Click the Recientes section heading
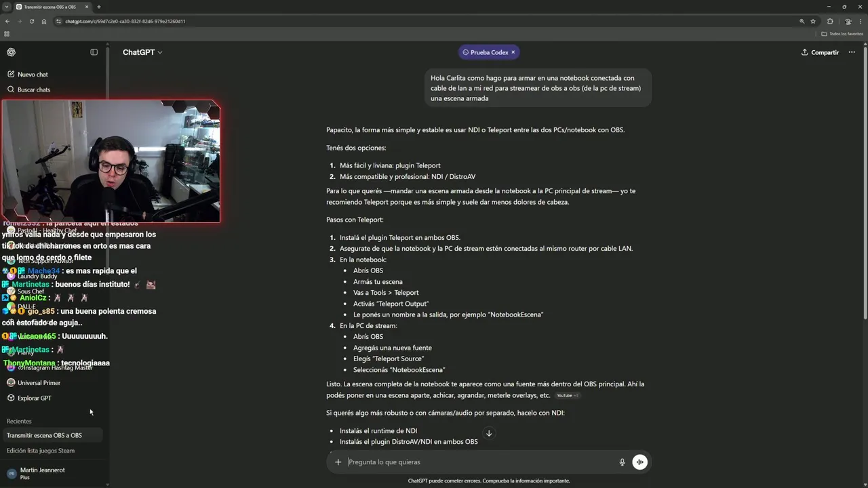This screenshot has width=868, height=488. (19, 421)
